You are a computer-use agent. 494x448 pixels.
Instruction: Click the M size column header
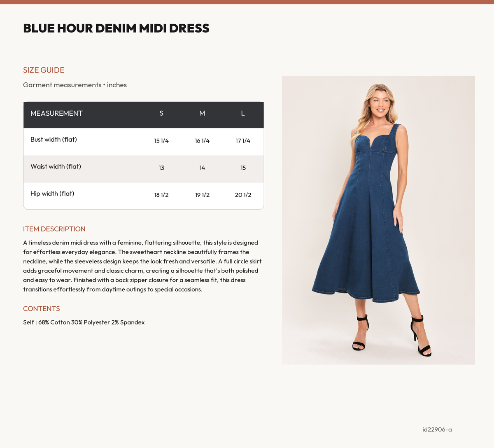pos(202,113)
